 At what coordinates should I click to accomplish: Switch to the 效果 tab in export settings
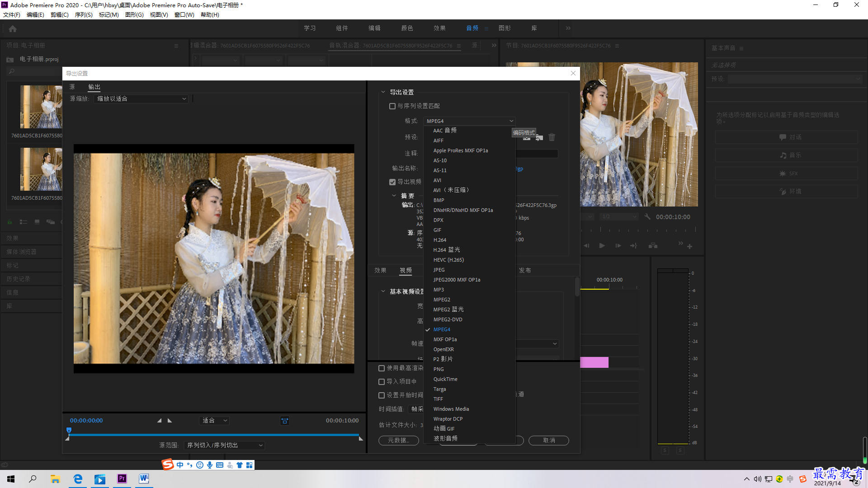coord(380,270)
